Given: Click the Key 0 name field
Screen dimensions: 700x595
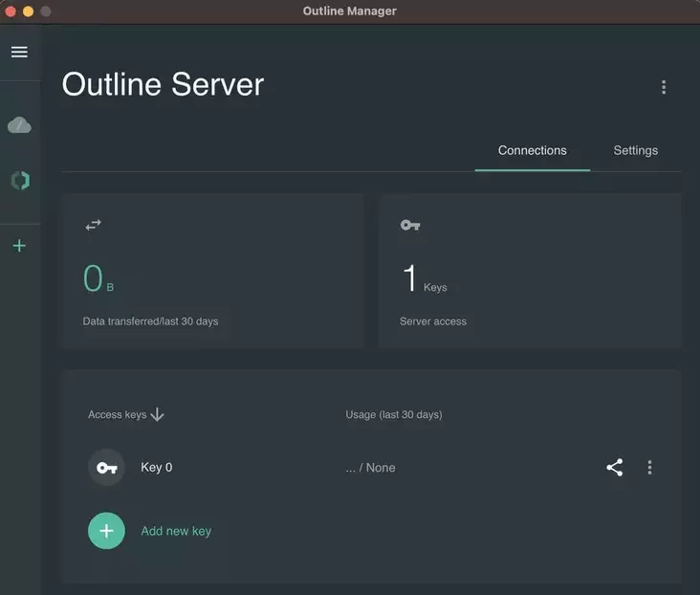Looking at the screenshot, I should click(x=157, y=468).
